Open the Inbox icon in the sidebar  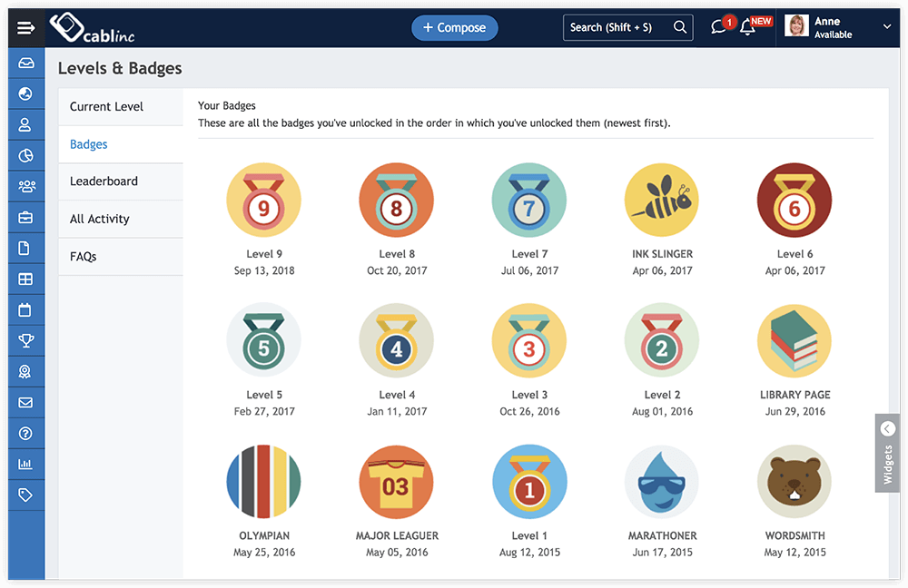point(26,63)
